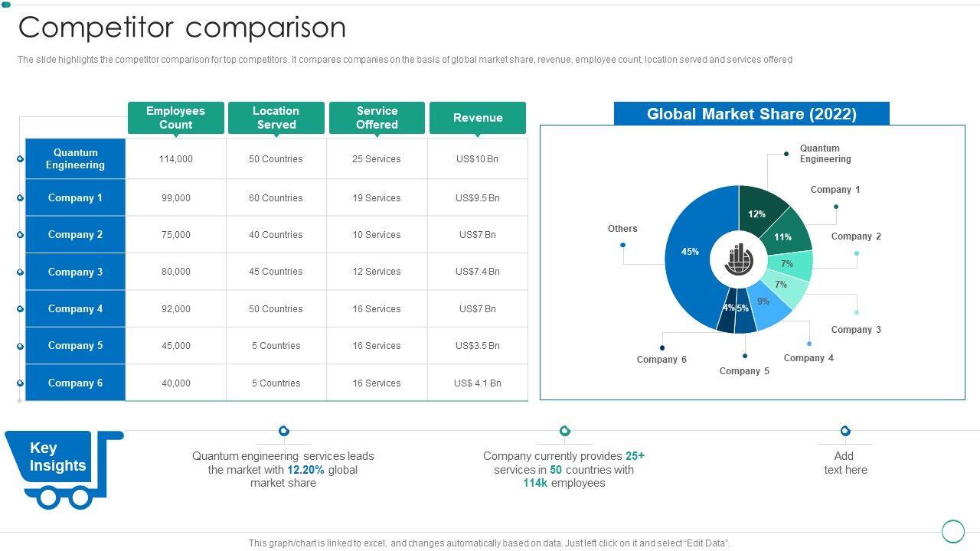Screen dimensions: 980x551
Task: Click the Company 3 pie legend label
Action: [x=856, y=330]
